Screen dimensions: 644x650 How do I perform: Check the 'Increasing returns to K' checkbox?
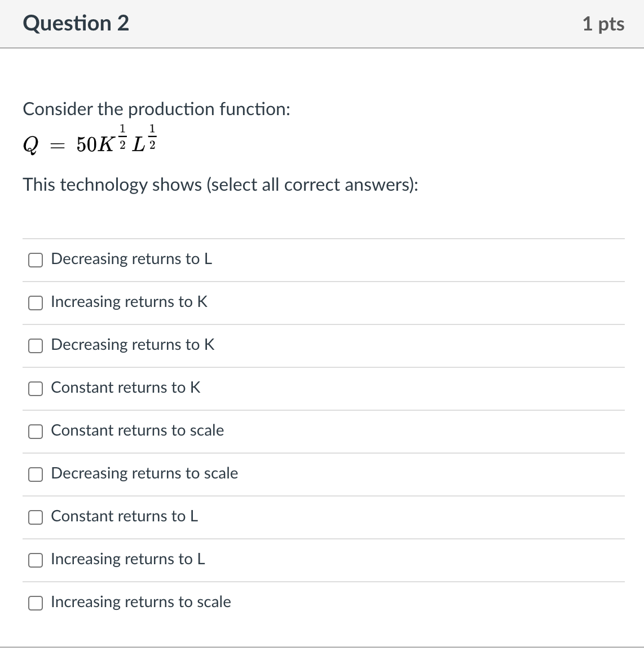pyautogui.click(x=36, y=303)
